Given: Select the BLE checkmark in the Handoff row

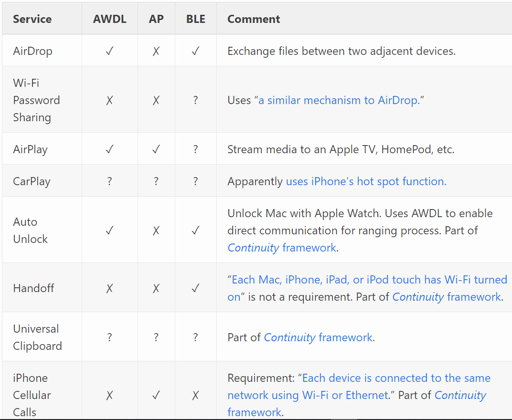Looking at the screenshot, I should [x=195, y=288].
